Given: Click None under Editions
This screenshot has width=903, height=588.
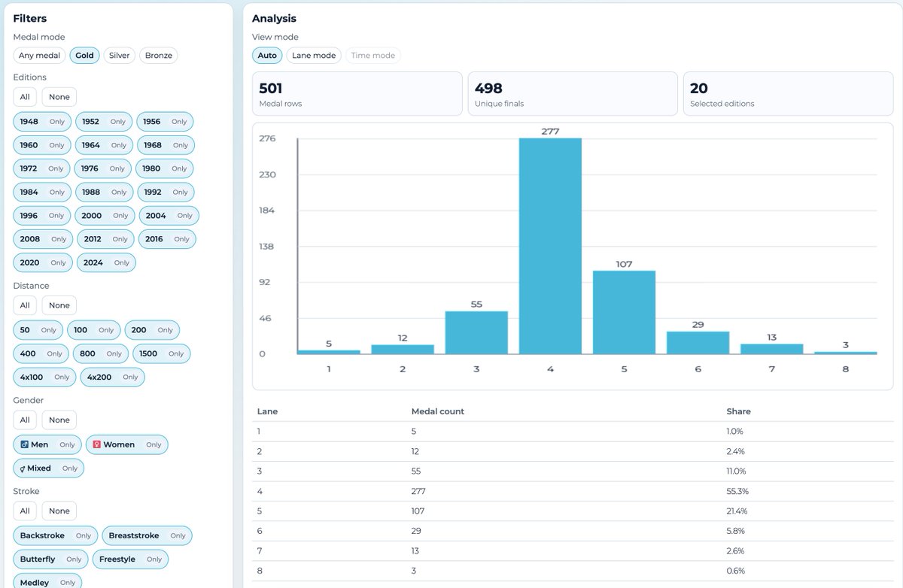Looking at the screenshot, I should [x=59, y=97].
